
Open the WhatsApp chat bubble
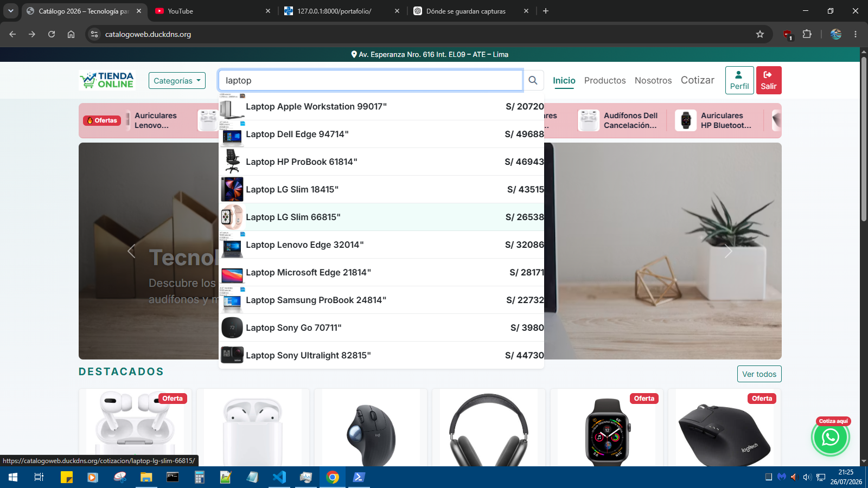(830, 437)
